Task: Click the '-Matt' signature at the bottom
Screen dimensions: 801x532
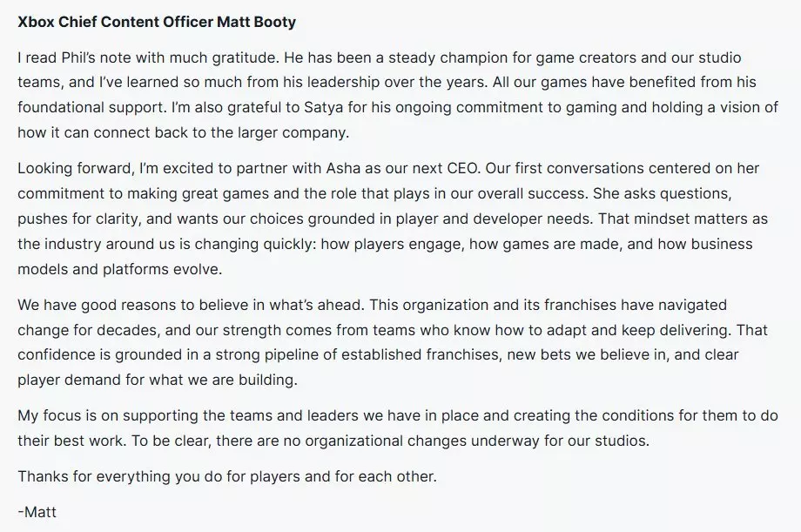Action: (37, 511)
